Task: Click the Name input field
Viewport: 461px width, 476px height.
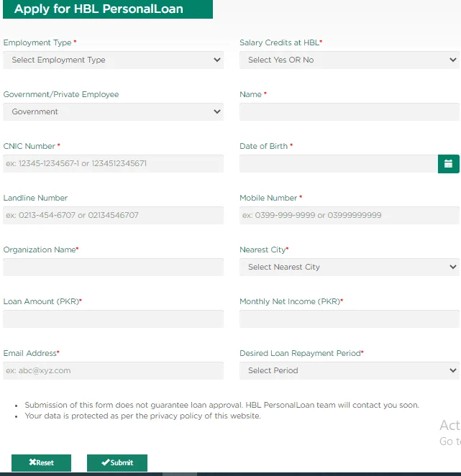Action: 350,111
